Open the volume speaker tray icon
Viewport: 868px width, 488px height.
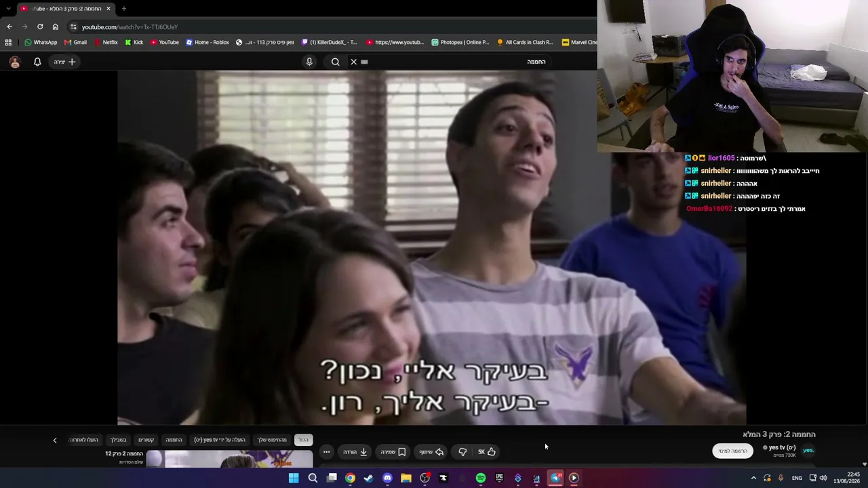tap(823, 478)
